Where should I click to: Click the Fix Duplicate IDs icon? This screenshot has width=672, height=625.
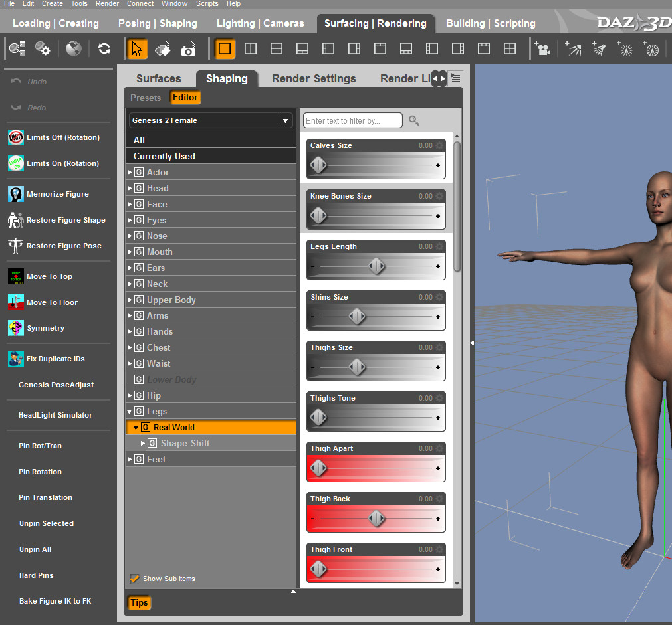pyautogui.click(x=16, y=359)
